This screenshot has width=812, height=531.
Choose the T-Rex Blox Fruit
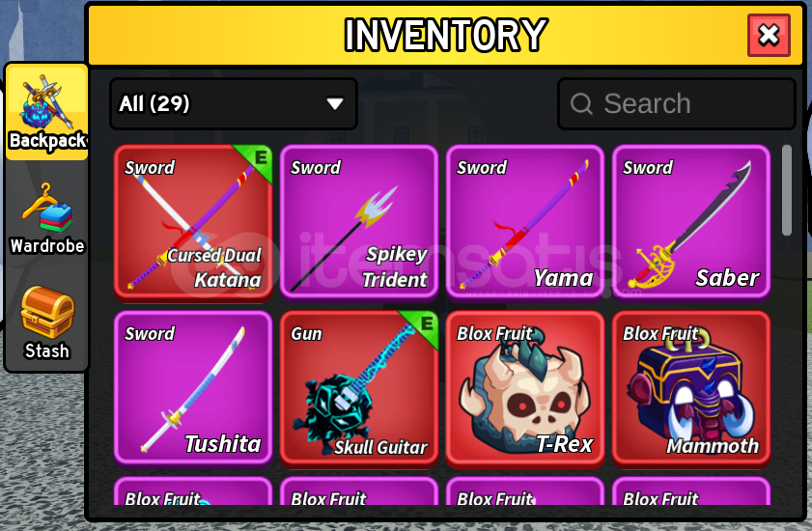coord(525,388)
